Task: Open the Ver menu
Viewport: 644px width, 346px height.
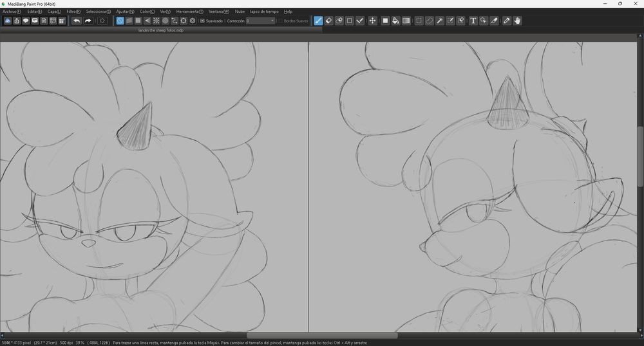Action: click(165, 12)
